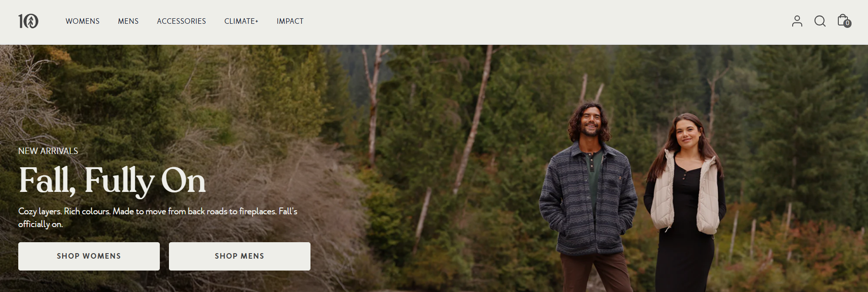Screen dimensions: 868x292
Task: Open the Womens navigation menu
Action: (83, 21)
